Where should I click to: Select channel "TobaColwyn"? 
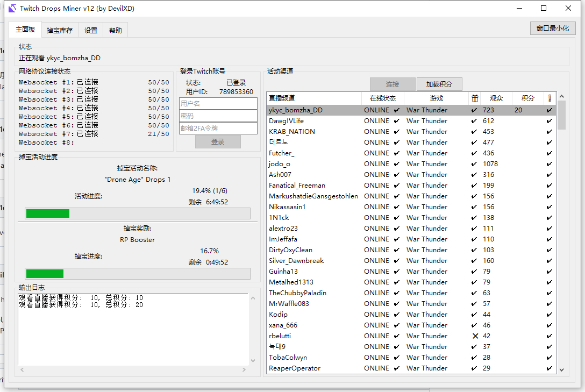411,358
